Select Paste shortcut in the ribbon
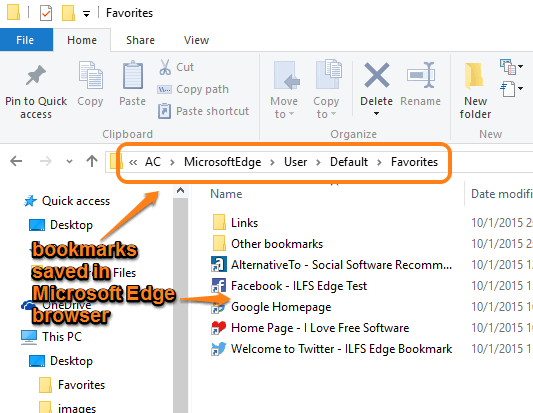The width and height of the screenshot is (533, 413). coord(203,111)
